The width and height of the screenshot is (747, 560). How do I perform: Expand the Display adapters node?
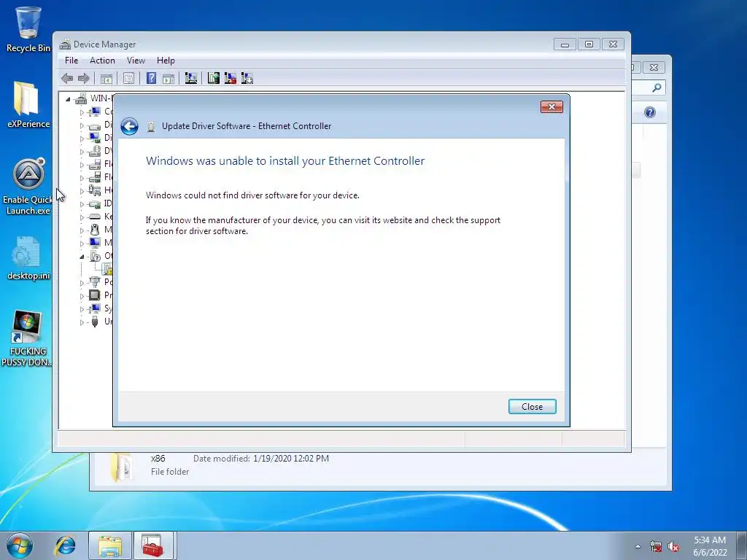pyautogui.click(x=82, y=139)
